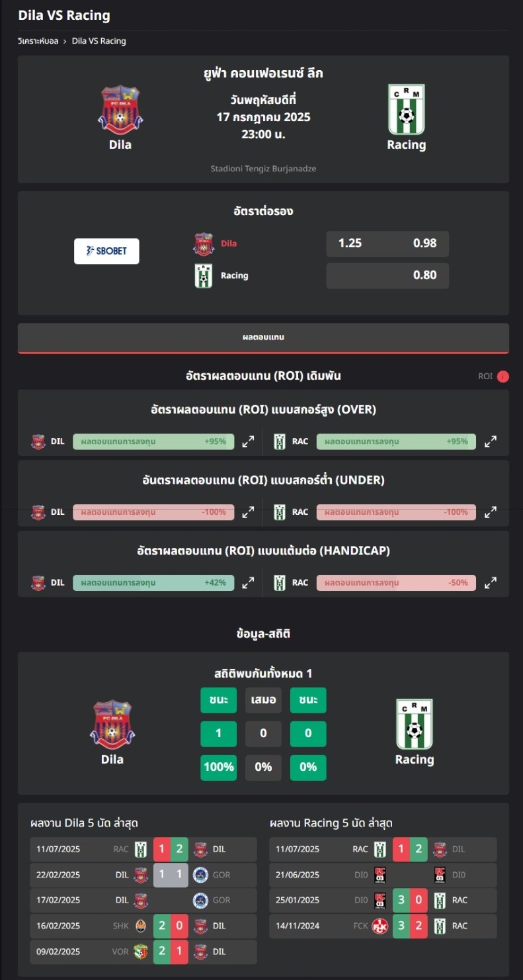Screen dimensions: 523x980
Task: Expand the DIL OVER ROI chart
Action: click(x=248, y=441)
